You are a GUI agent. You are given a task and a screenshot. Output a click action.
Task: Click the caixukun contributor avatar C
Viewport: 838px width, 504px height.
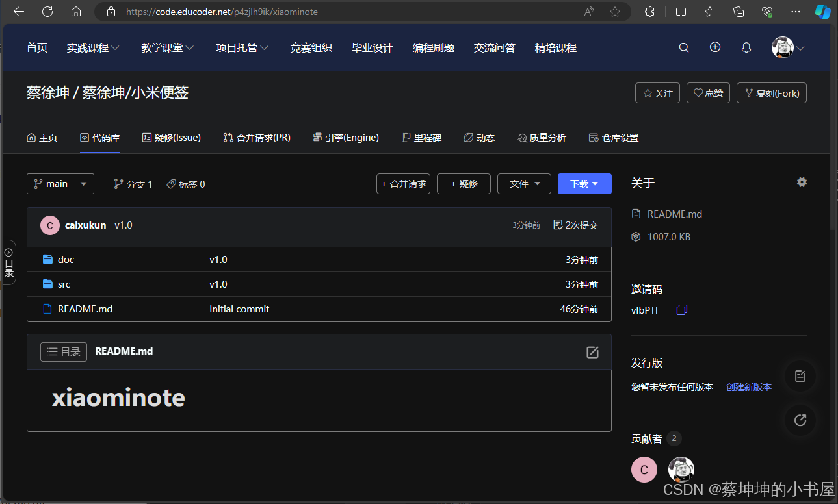[644, 470]
